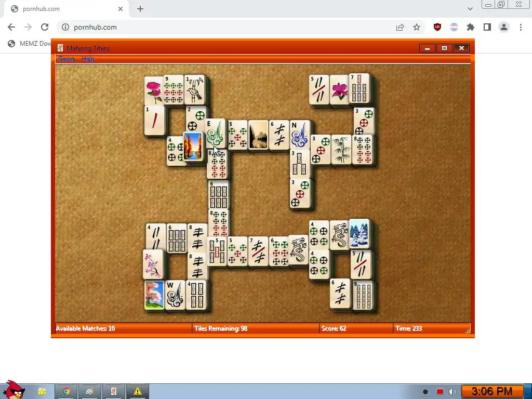The height and width of the screenshot is (399, 532).
Task: Click the red flag tray icon
Action: click(x=440, y=392)
